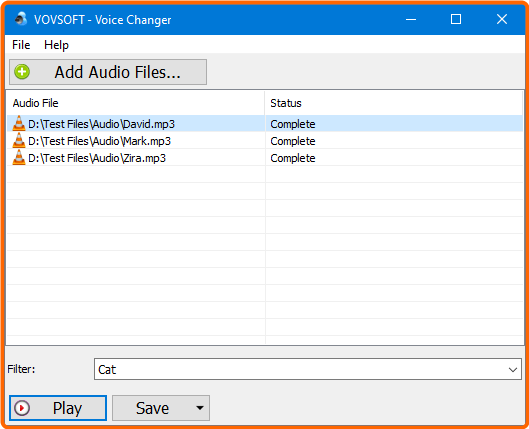This screenshot has width=529, height=429.
Task: Minimize the Voice Changer window
Action: coord(411,19)
